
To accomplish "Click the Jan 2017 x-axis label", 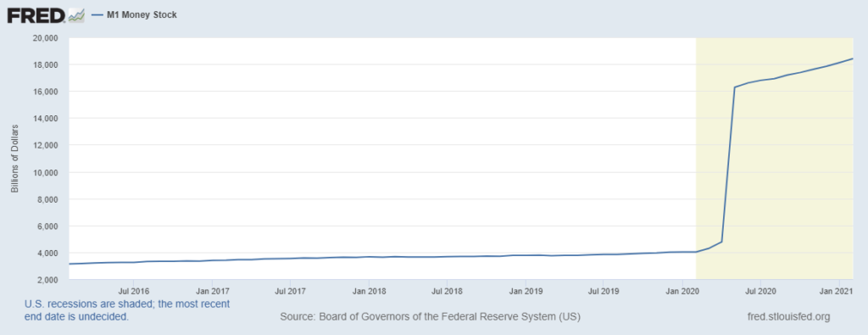I will point(211,290).
